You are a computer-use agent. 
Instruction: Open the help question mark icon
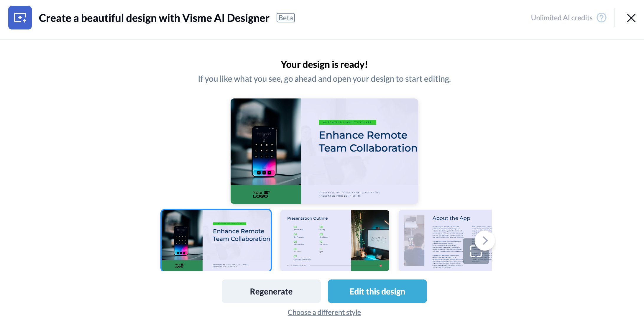(602, 18)
